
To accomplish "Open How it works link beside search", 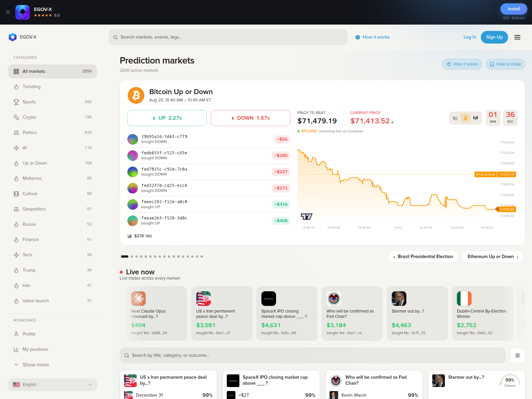I will (x=373, y=37).
